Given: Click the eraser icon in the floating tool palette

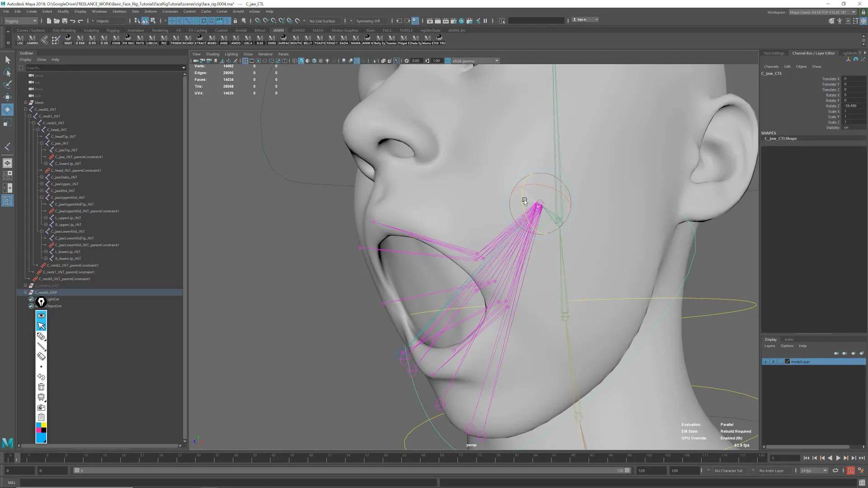Looking at the screenshot, I should point(41,357).
